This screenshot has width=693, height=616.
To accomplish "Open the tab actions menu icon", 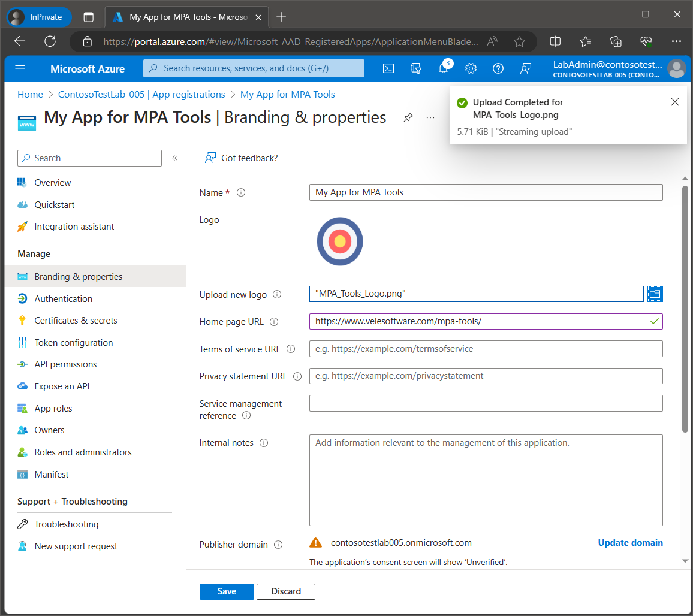I will pyautogui.click(x=88, y=17).
